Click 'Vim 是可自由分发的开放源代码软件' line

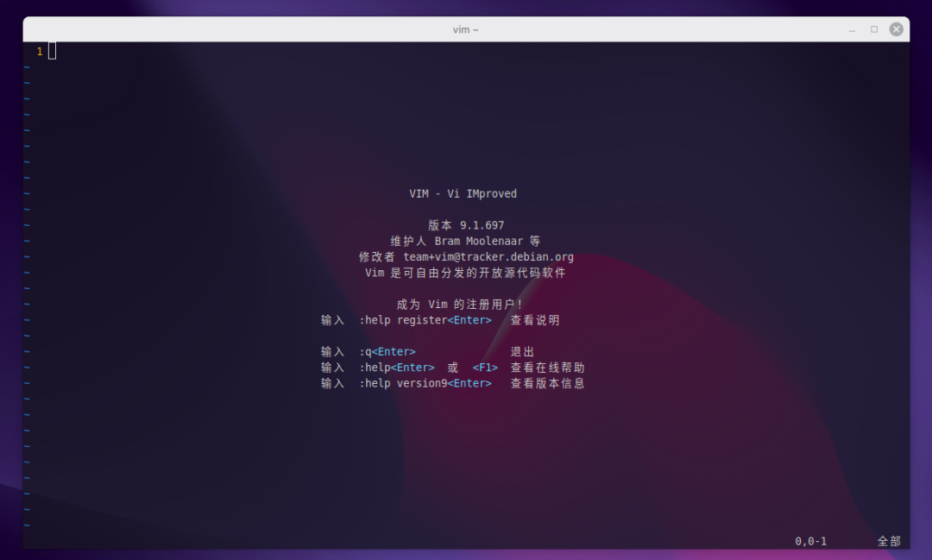coord(465,273)
